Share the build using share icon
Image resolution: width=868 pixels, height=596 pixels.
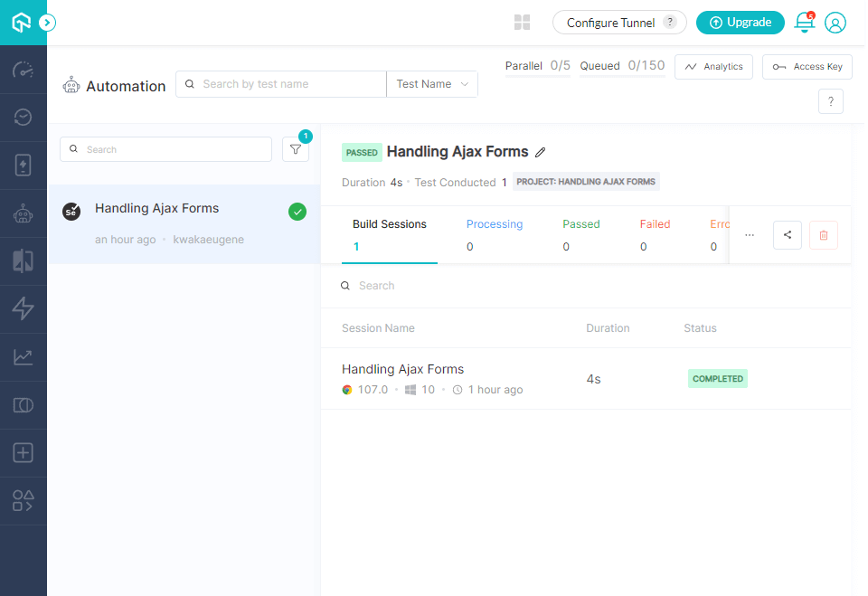point(788,235)
